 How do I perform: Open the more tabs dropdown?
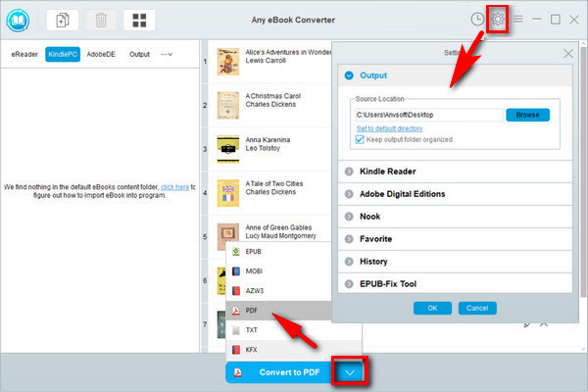pyautogui.click(x=167, y=55)
